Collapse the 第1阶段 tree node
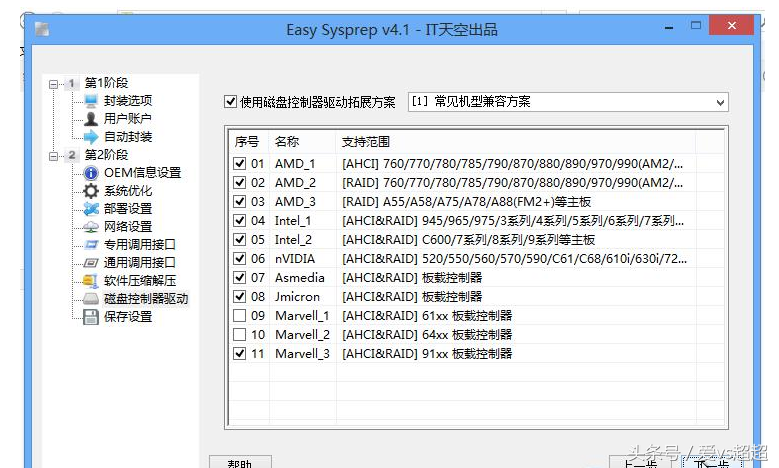 click(53, 84)
